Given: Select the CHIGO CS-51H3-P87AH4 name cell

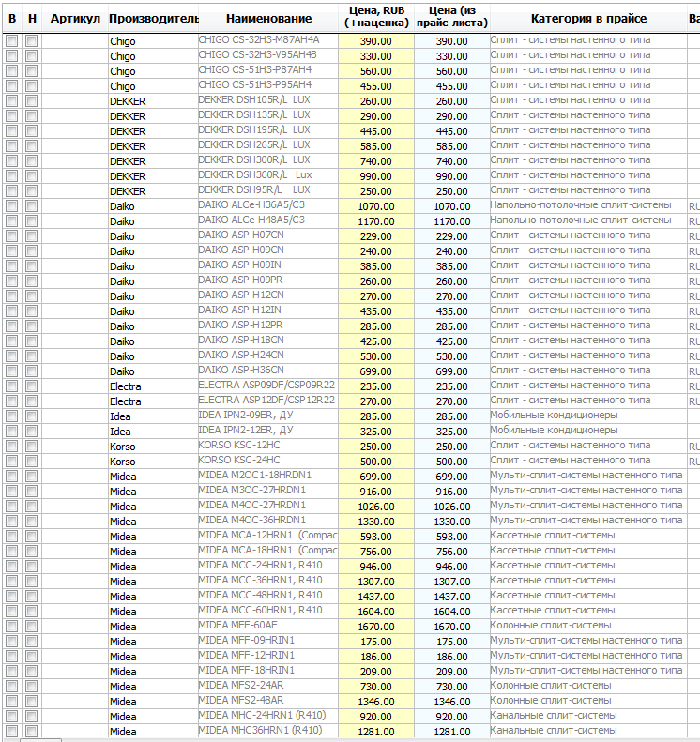Looking at the screenshot, I should click(x=268, y=71).
